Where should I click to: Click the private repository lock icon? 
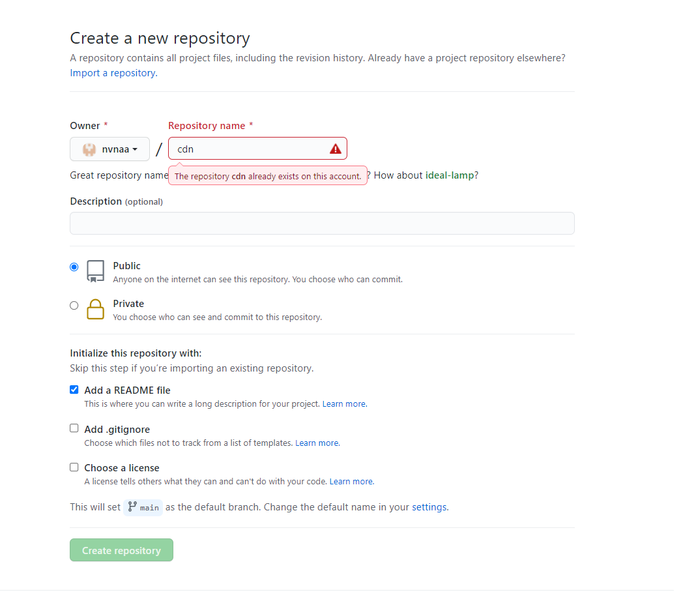(x=96, y=309)
